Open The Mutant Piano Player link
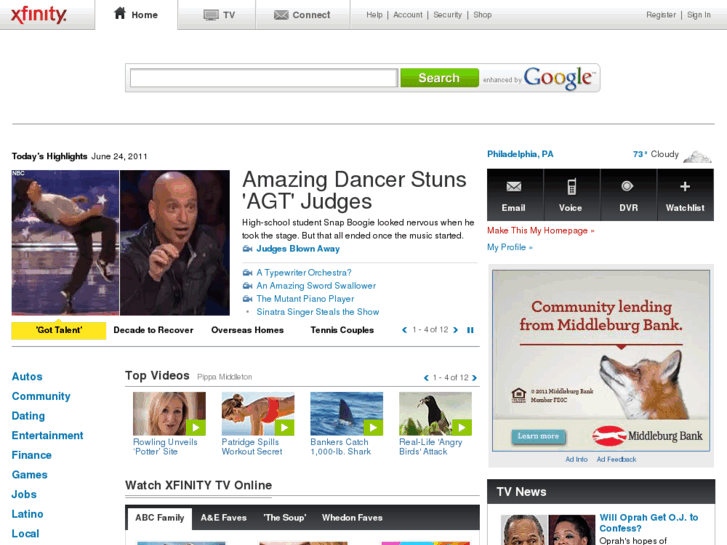The width and height of the screenshot is (727, 545). [305, 299]
